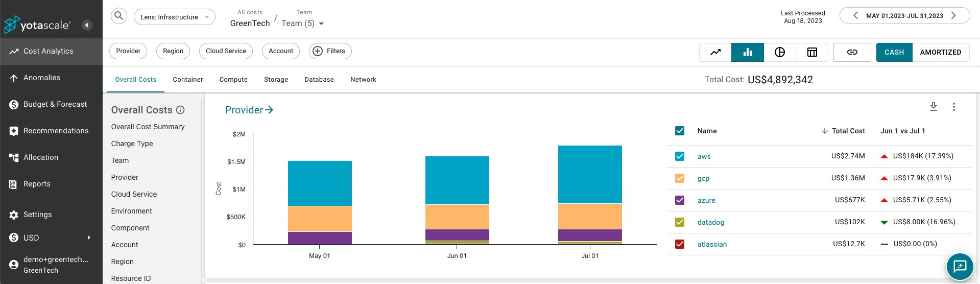Click the USD currency icon
Image resolution: width=980 pixels, height=284 pixels.
pyautogui.click(x=14, y=238)
